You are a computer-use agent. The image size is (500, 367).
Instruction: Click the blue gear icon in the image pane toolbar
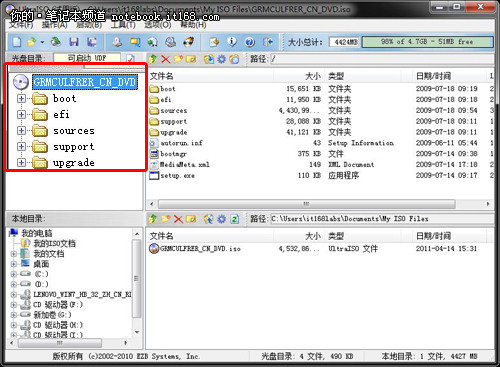(222, 59)
